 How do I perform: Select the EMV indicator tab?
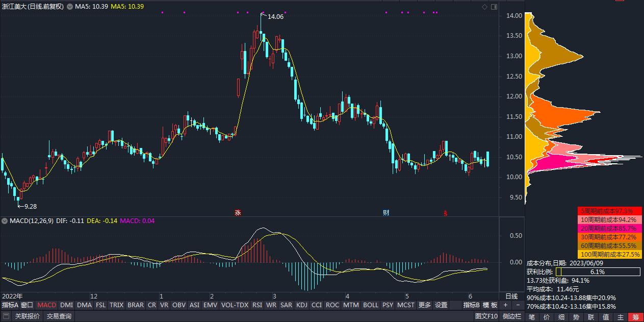pyautogui.click(x=210, y=305)
